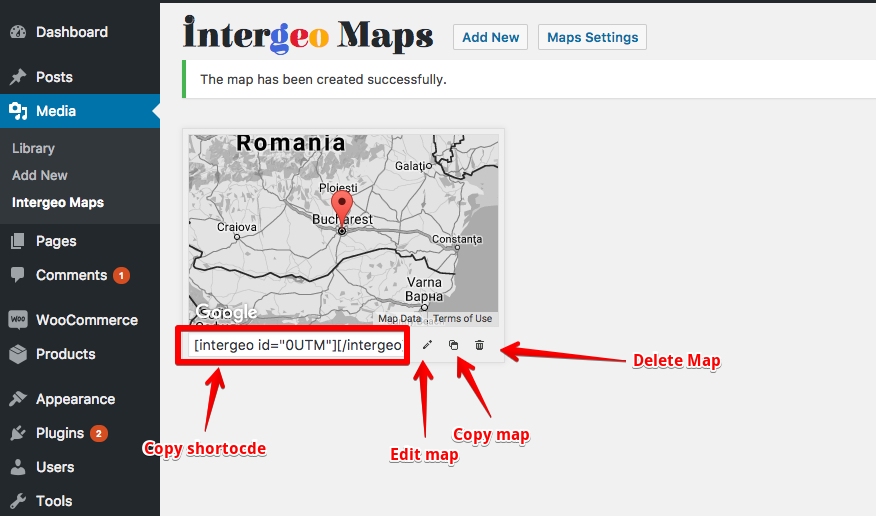
Task: Click the Craiova label on map
Action: pos(237,227)
